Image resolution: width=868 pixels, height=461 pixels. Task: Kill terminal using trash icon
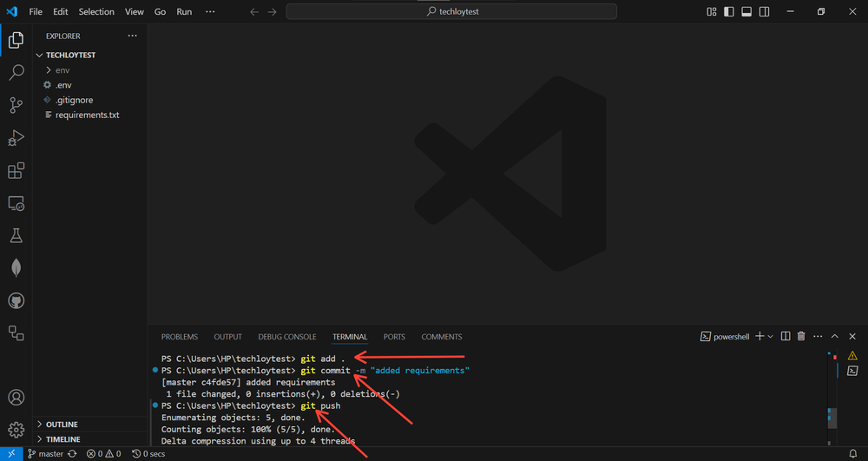click(x=801, y=337)
